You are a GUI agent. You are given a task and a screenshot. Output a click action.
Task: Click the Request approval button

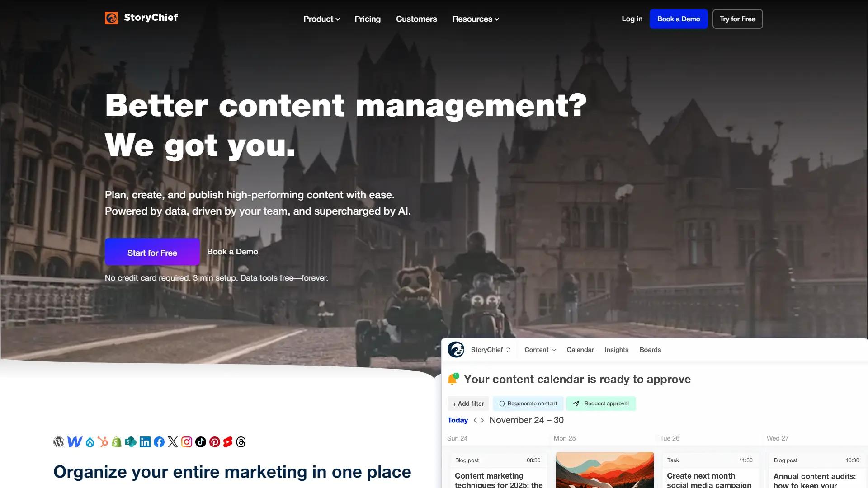(x=601, y=403)
